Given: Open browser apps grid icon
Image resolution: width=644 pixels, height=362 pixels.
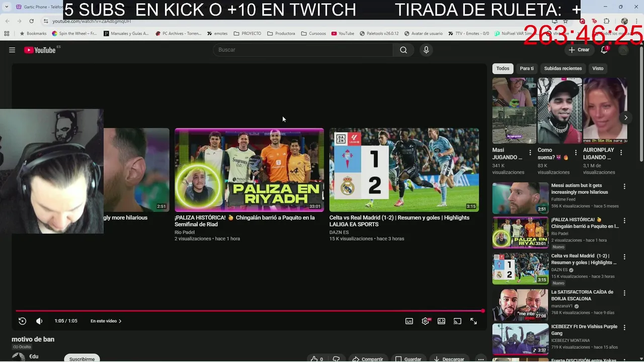Looking at the screenshot, I should 7,34.
